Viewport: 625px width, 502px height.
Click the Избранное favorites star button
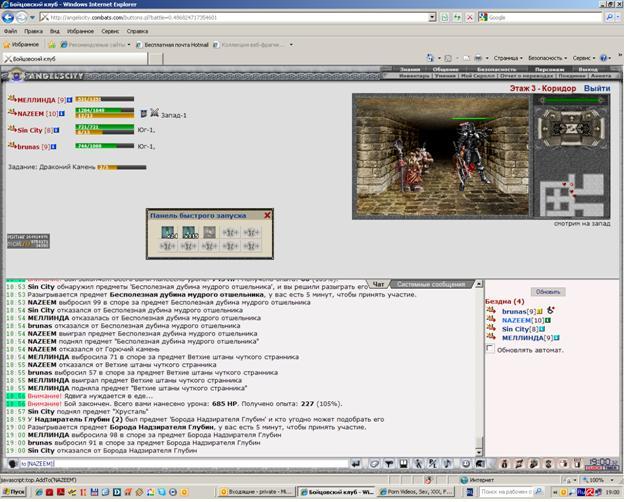[21, 45]
